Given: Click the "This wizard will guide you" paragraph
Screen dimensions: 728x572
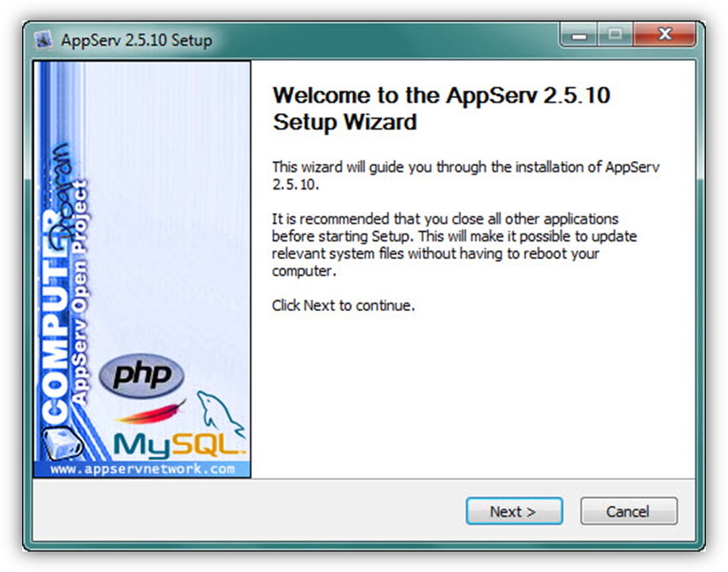Looking at the screenshot, I should (x=465, y=175).
